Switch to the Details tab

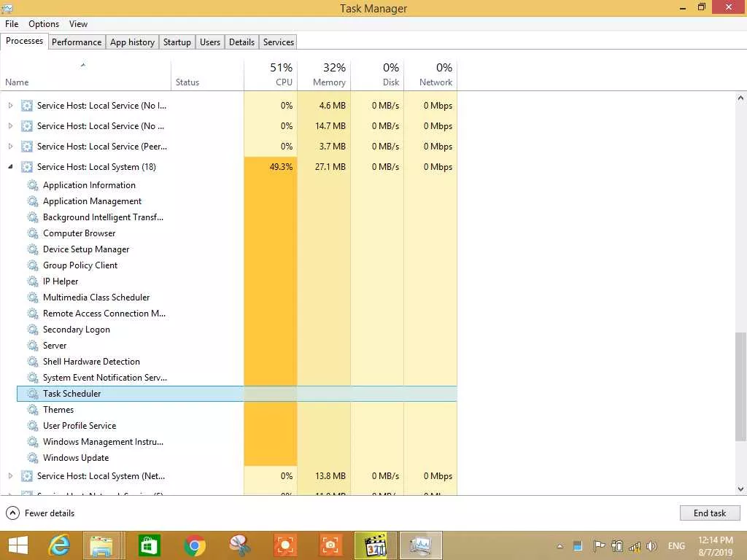coord(242,42)
